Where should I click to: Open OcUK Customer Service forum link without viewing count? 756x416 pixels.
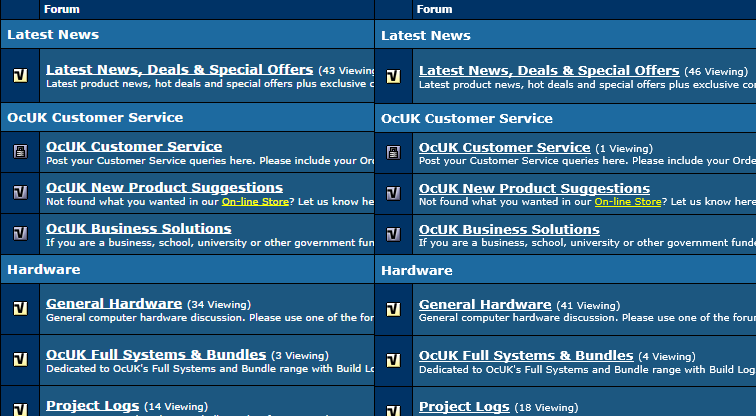point(134,147)
